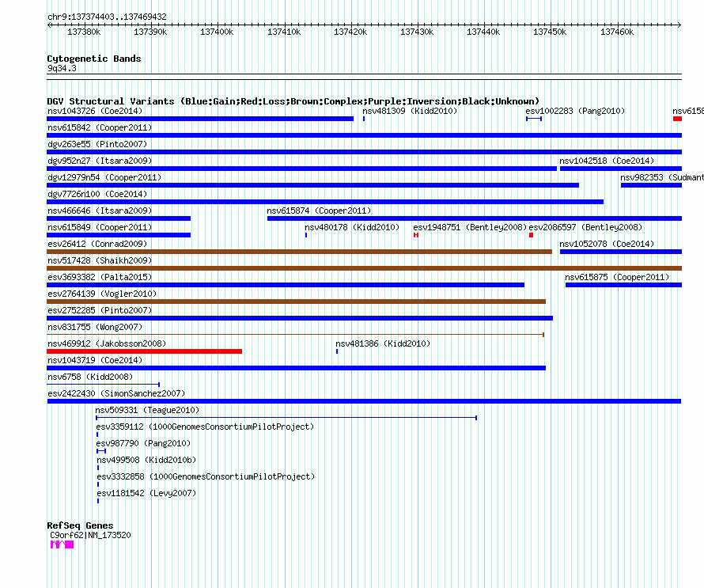Click the 137450k ruler position
The width and height of the screenshot is (704, 588).
click(x=550, y=32)
